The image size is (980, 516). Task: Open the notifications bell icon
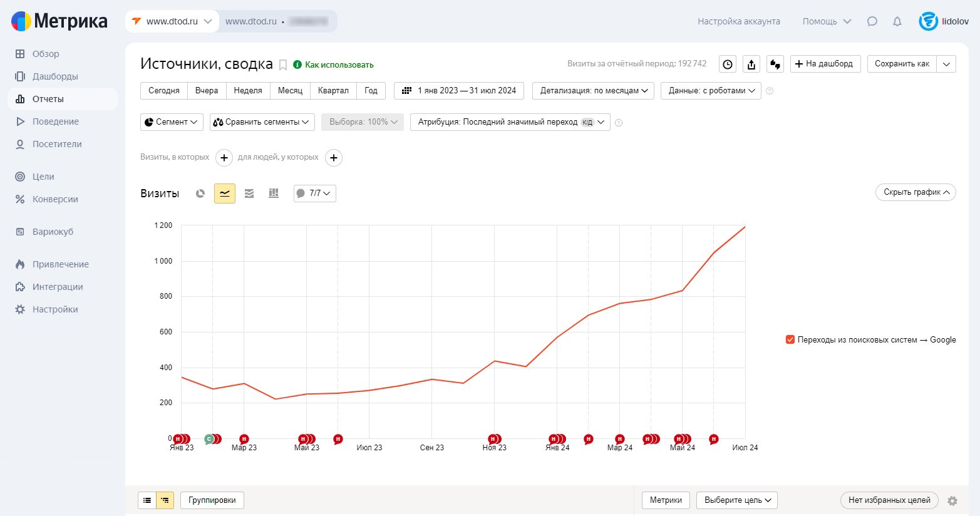pyautogui.click(x=897, y=21)
